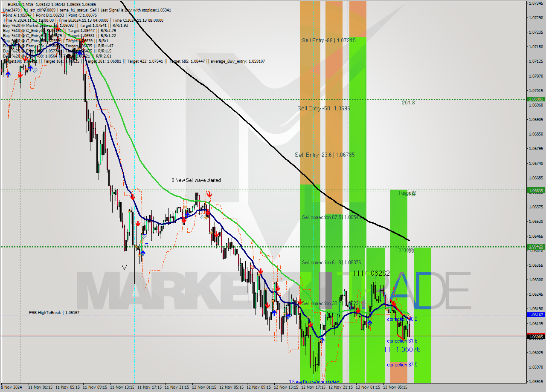Viewport: 546px width, 392px height.
Task: Click the 1.07125 price scale value
Action: point(536,61)
